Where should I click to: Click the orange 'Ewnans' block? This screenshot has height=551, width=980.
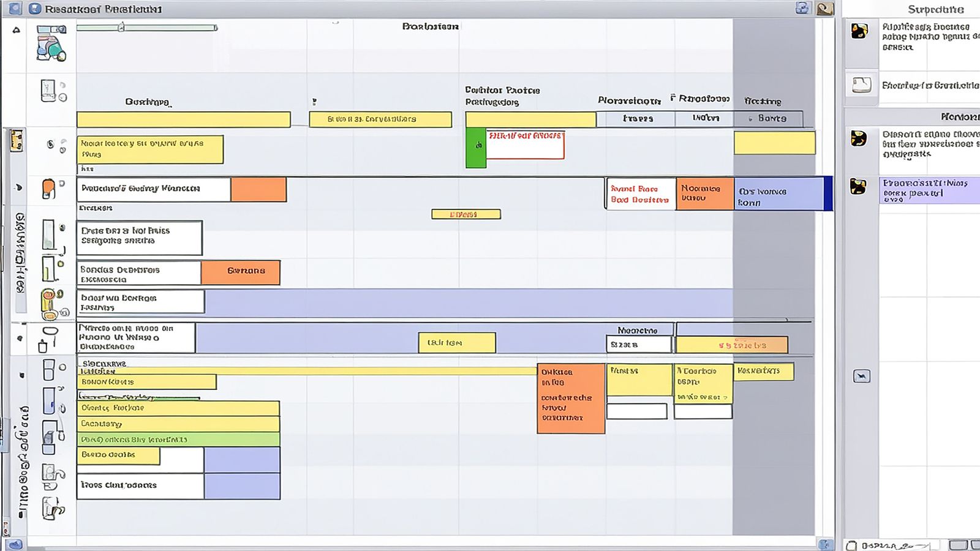click(241, 271)
